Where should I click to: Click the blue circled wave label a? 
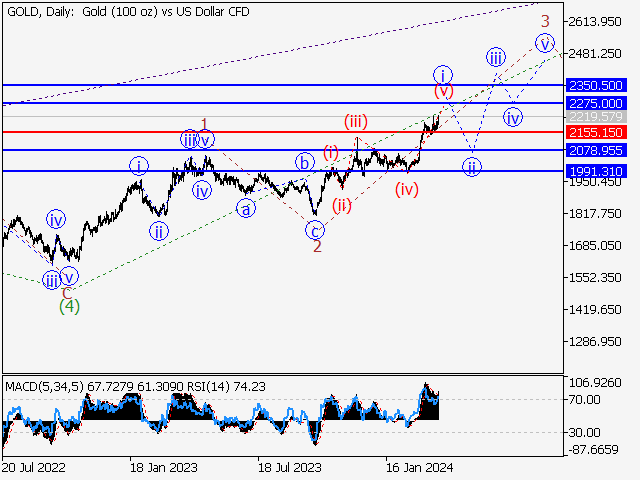click(246, 209)
